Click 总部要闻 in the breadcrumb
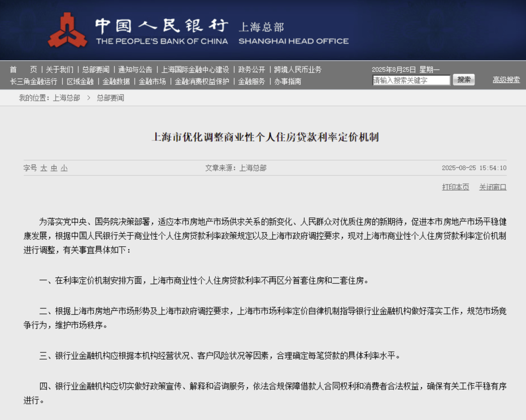This screenshot has width=526, height=420. pos(110,98)
